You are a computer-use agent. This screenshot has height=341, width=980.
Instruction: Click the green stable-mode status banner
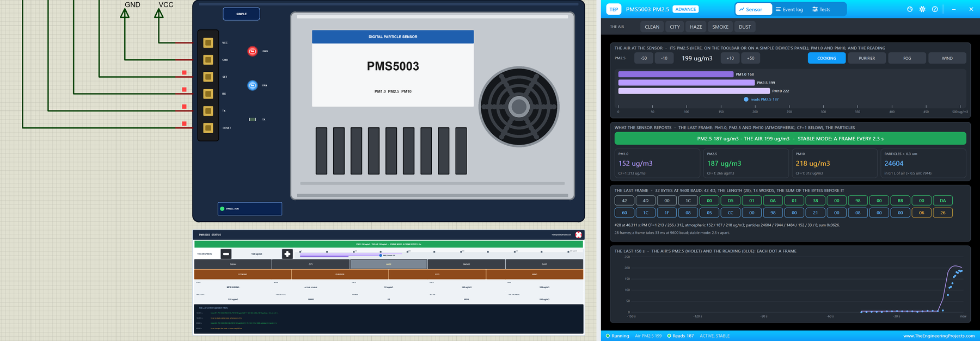[790, 139]
